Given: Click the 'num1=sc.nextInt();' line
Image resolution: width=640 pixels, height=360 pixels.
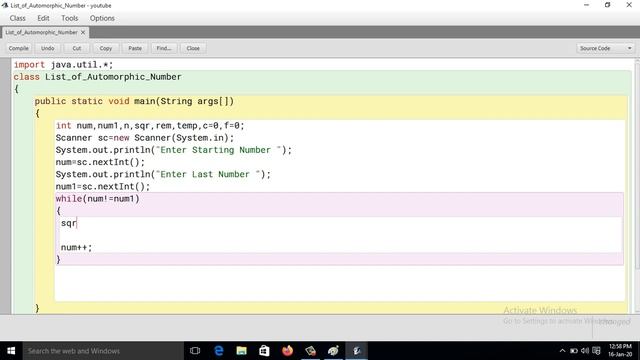Looking at the screenshot, I should [103, 187].
